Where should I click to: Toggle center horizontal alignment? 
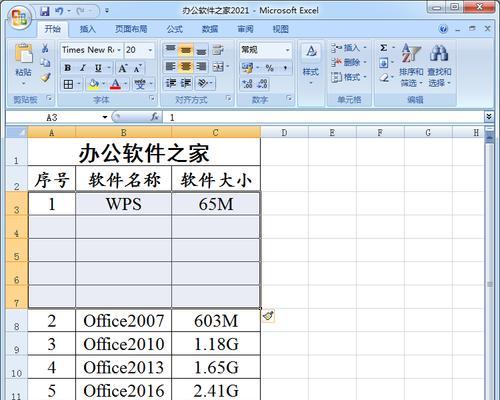tap(186, 67)
